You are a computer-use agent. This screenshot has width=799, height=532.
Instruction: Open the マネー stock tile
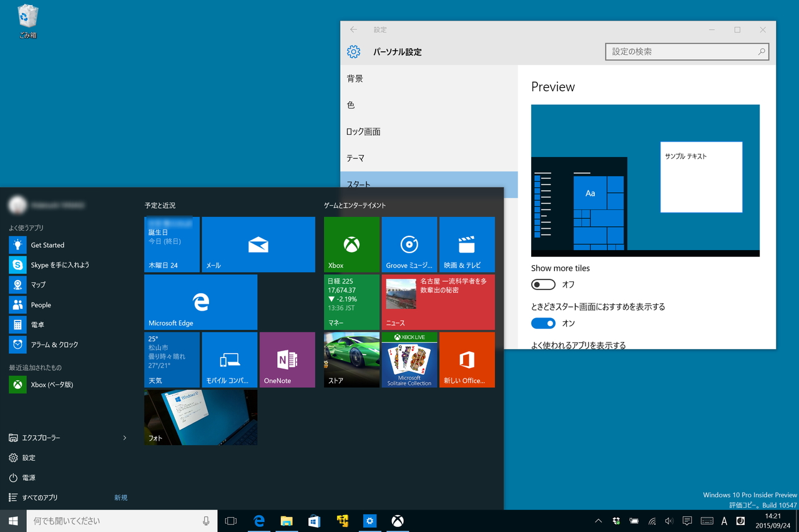[x=351, y=302]
